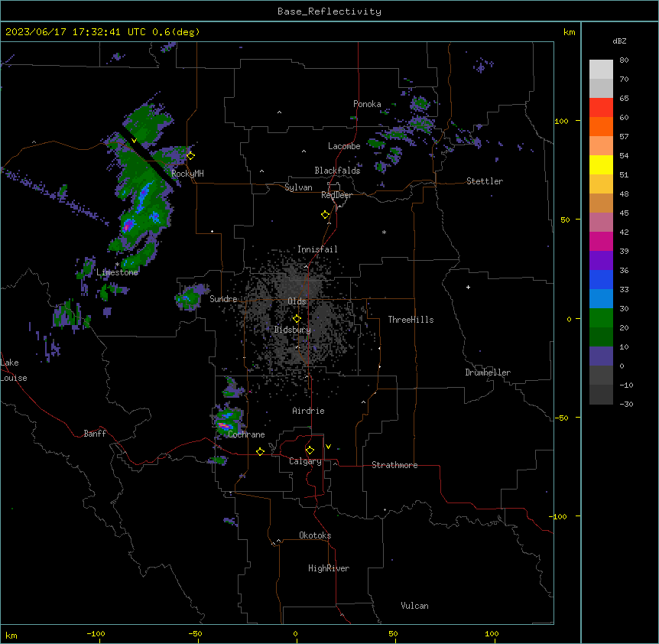This screenshot has height=644, width=659.
Task: Select the magenta 39-42 dBZ legend swatch
Action: click(601, 241)
